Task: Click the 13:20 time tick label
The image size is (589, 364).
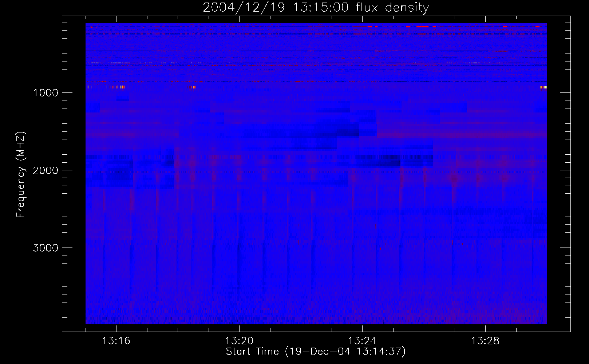Action: tap(239, 341)
